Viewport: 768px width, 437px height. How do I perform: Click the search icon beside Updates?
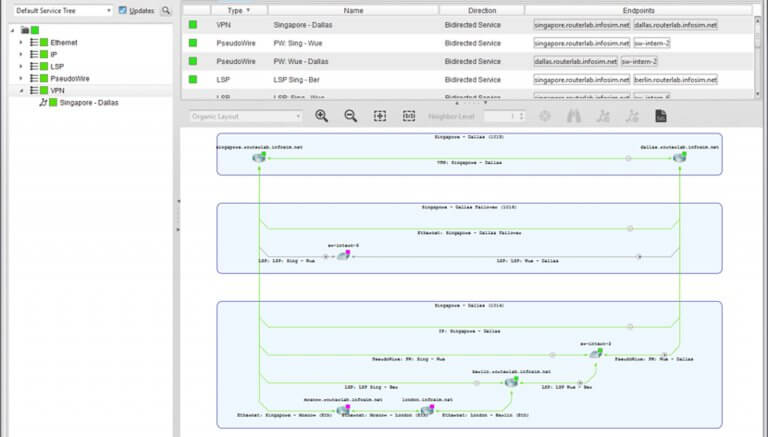coord(167,10)
